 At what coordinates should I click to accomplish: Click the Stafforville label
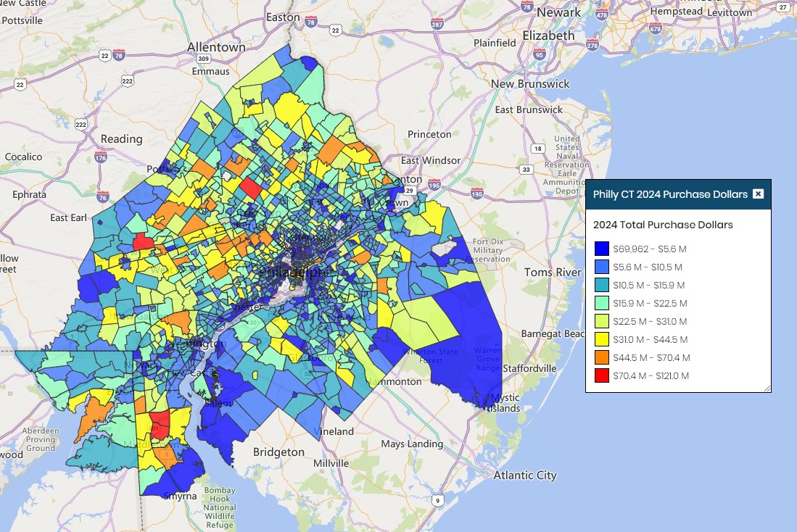(529, 368)
